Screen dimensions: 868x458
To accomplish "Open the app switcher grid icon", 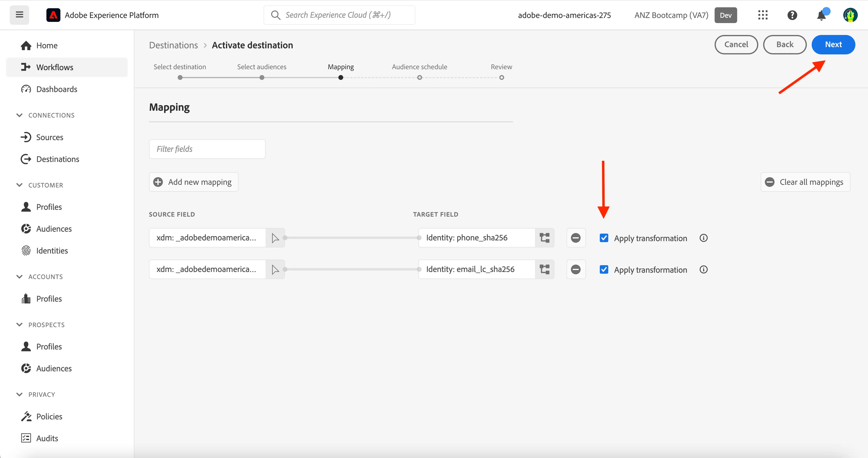I will [x=762, y=15].
